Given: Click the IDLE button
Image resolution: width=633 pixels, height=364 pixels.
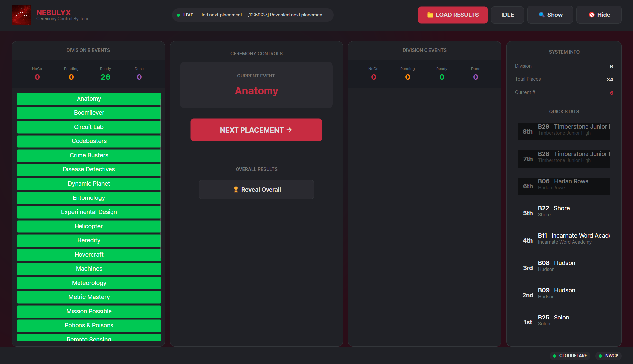Looking at the screenshot, I should pyautogui.click(x=507, y=15).
